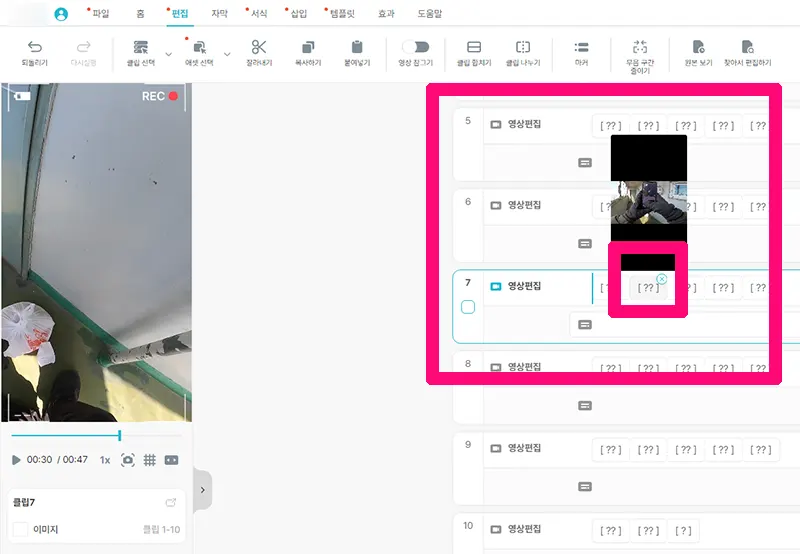Click the 영상편집 label of clip 10
The image size is (800, 554).
(x=524, y=529)
